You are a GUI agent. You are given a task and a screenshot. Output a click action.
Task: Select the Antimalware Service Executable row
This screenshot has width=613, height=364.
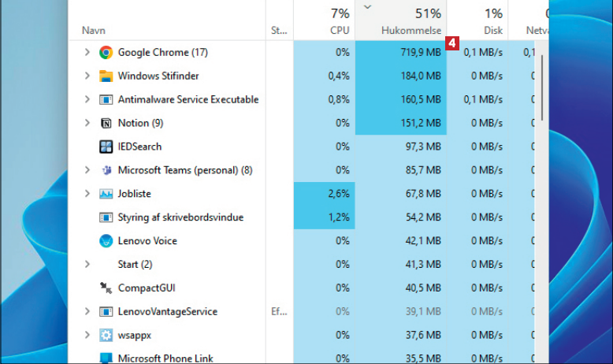coord(188,100)
